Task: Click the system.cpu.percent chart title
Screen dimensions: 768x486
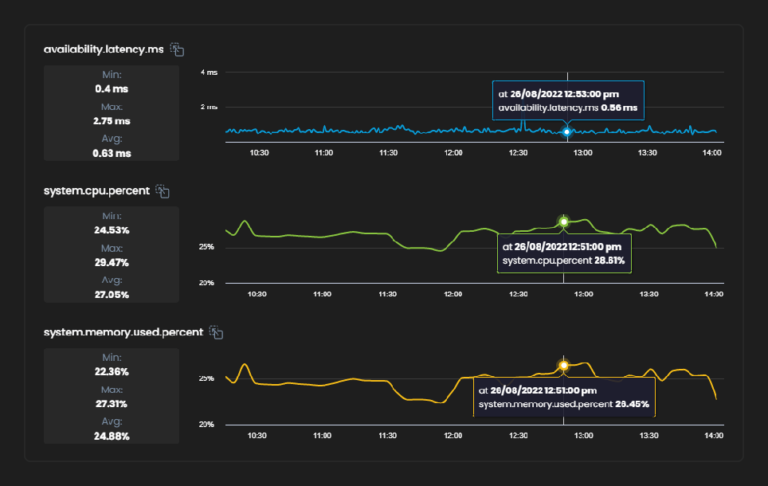Action: (96, 191)
